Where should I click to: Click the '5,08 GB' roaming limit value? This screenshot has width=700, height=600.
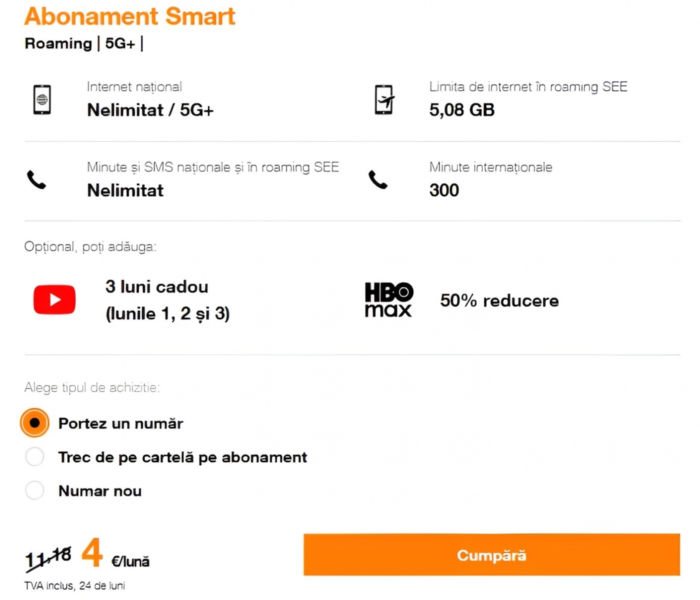pos(461,110)
